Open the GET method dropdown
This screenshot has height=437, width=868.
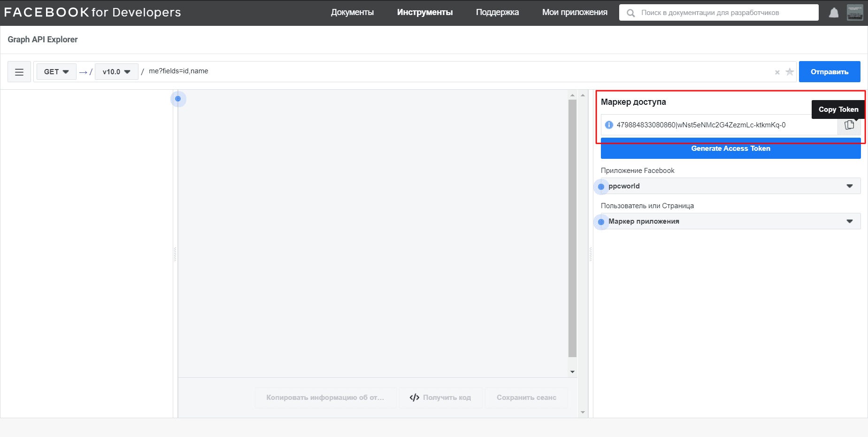[56, 72]
